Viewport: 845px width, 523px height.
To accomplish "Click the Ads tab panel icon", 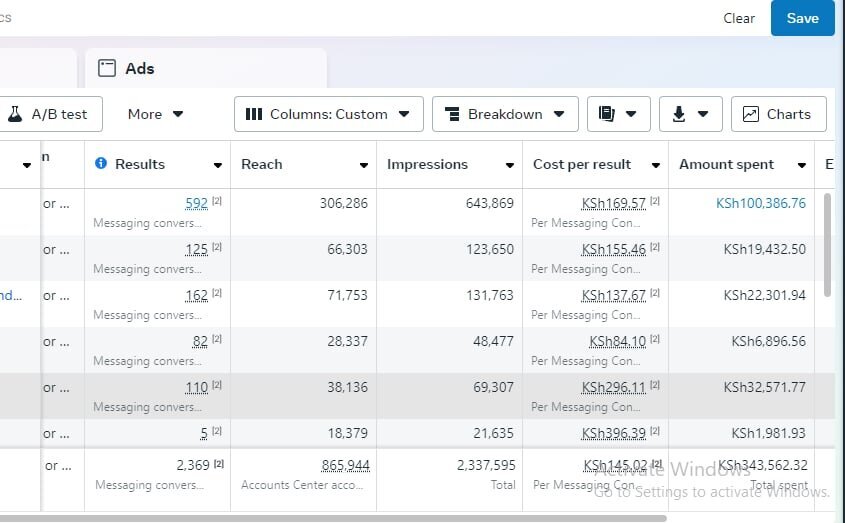I will tap(106, 68).
